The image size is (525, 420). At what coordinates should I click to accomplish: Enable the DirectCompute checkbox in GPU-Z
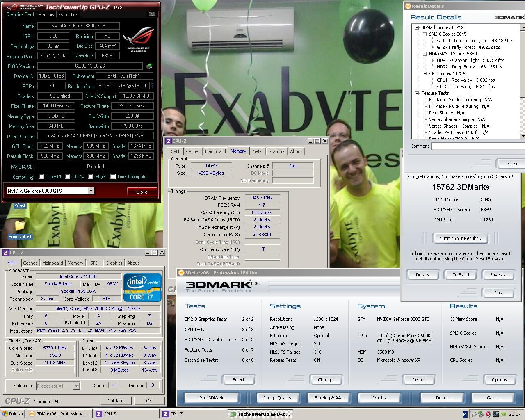(x=113, y=177)
